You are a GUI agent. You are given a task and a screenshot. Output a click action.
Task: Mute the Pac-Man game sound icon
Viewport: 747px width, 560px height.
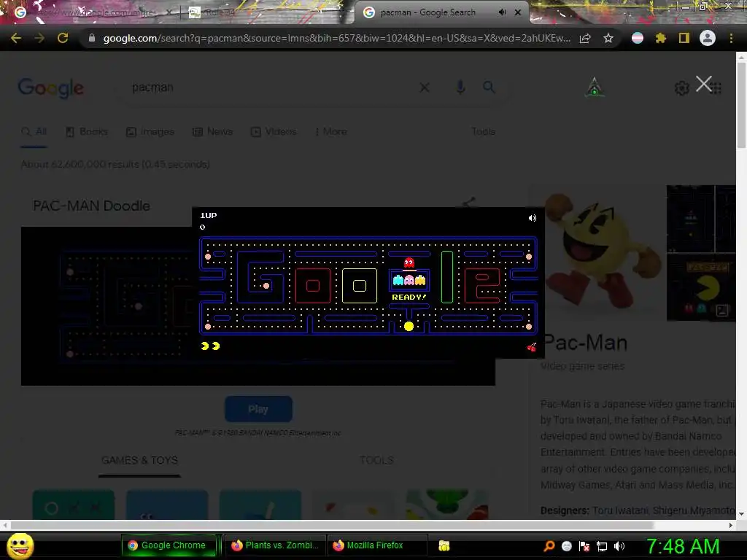click(x=532, y=217)
